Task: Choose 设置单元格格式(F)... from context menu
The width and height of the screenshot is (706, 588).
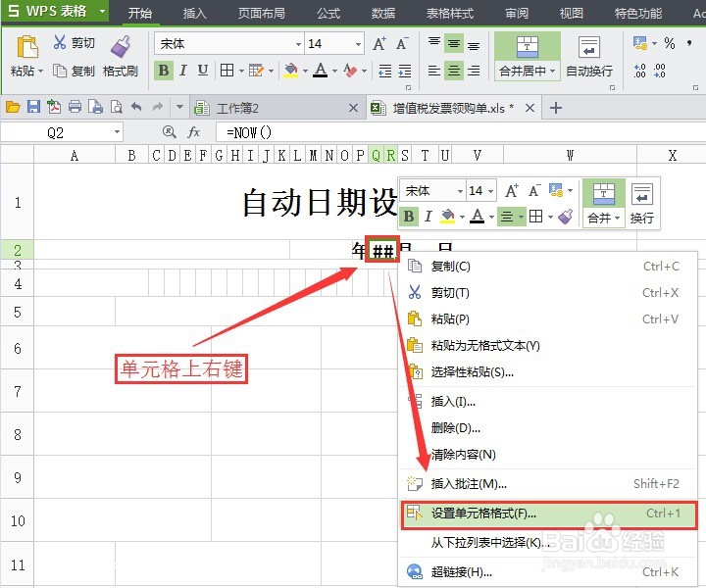Action: [547, 514]
